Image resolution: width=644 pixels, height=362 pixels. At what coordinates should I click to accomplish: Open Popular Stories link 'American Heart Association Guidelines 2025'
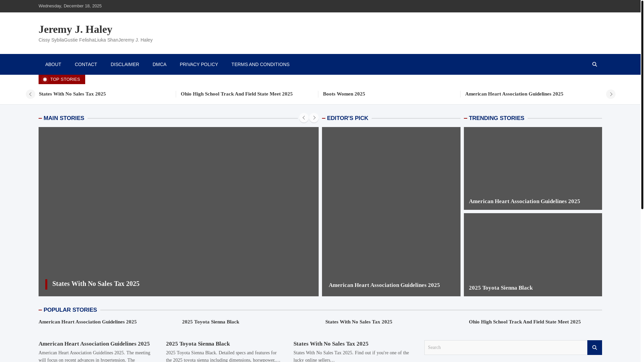pyautogui.click(x=88, y=322)
